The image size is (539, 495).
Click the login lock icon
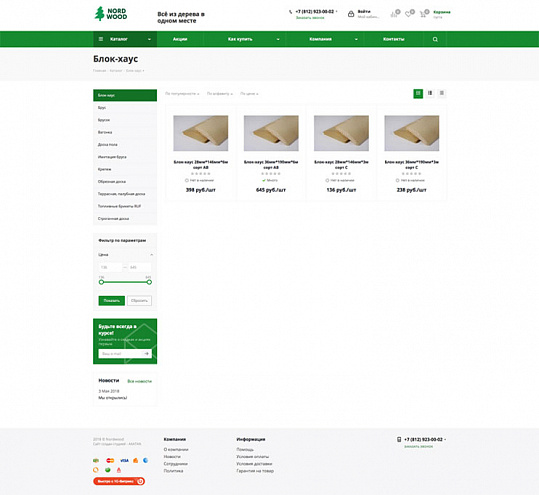coord(351,14)
